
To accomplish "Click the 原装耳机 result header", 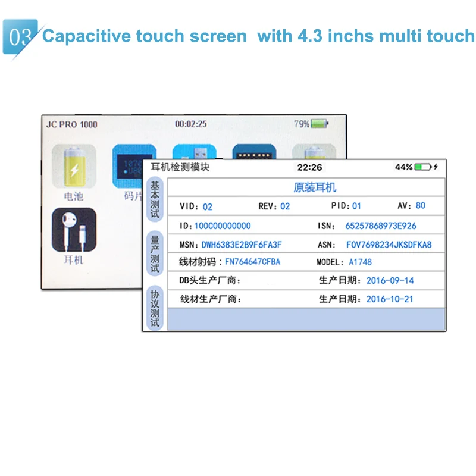I will tap(315, 187).
